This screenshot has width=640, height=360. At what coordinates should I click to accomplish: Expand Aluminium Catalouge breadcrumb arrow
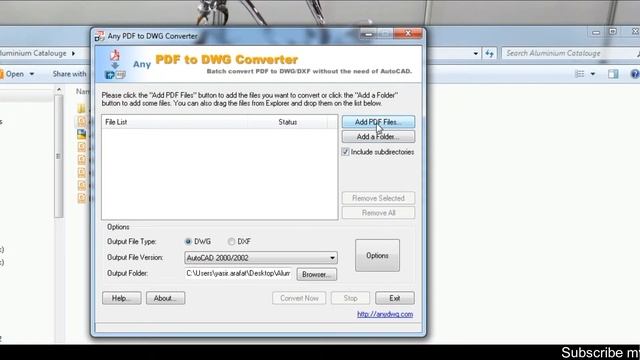click(x=73, y=53)
